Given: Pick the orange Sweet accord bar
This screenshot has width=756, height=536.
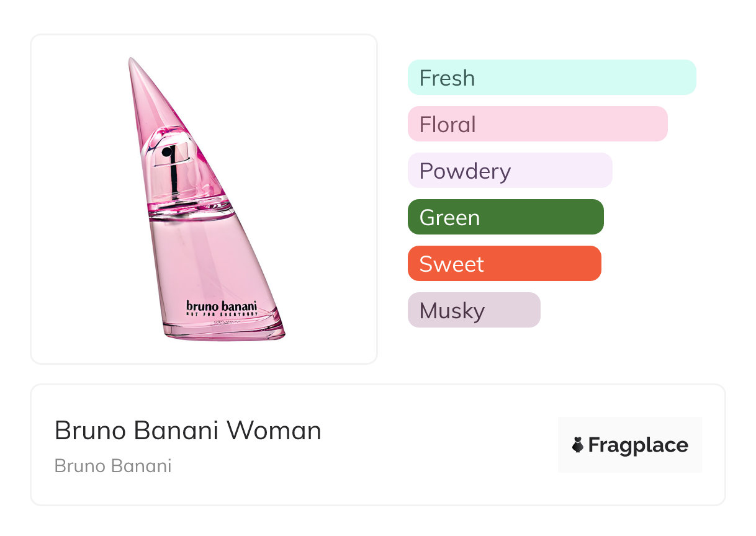Looking at the screenshot, I should click(x=504, y=264).
